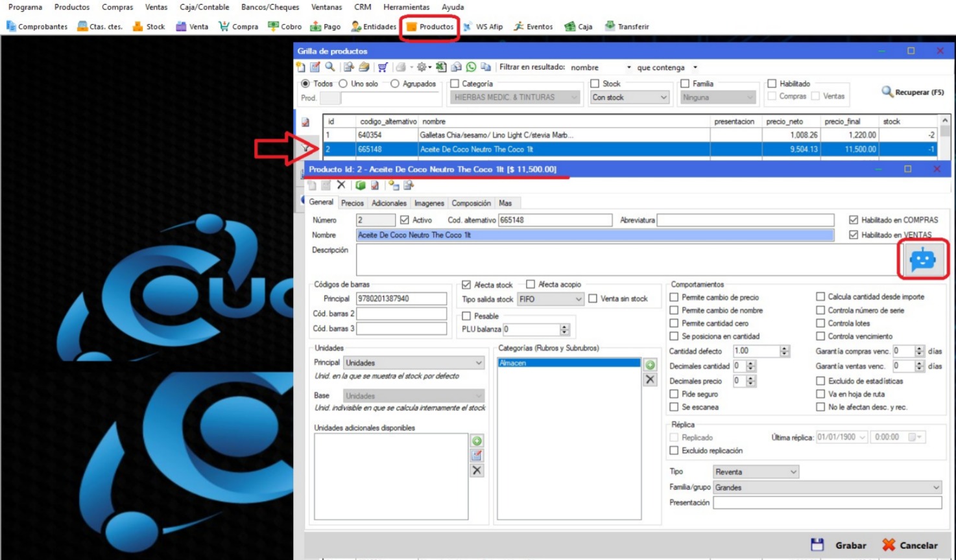This screenshot has width=956, height=560.
Task: Open the Compra toolbar shortcut
Action: 238,27
